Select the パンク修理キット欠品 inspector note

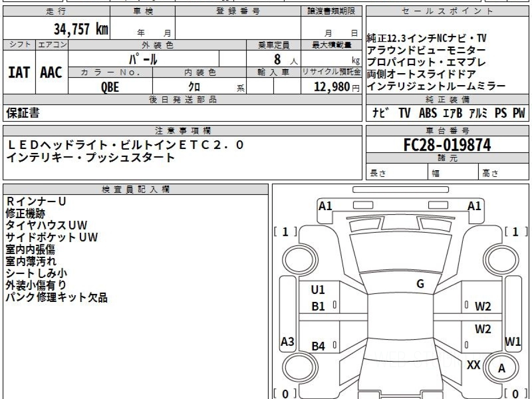[56, 297]
